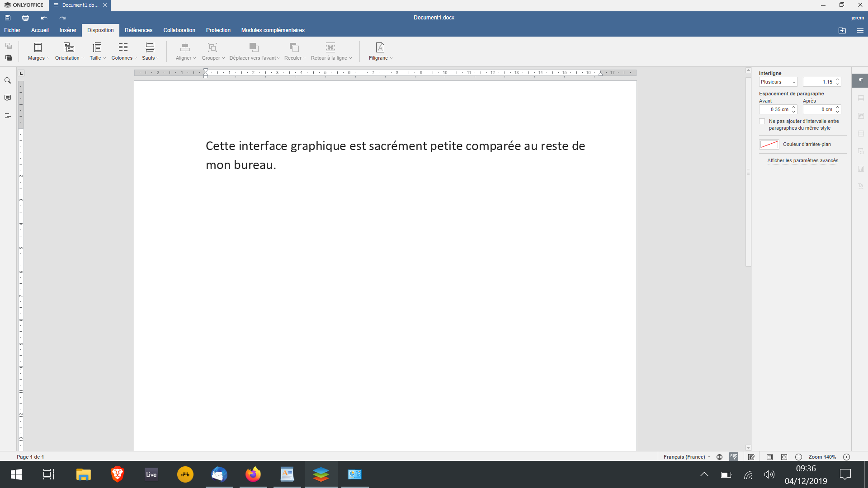
Task: Open Firefox from the taskbar
Action: pos(253,474)
